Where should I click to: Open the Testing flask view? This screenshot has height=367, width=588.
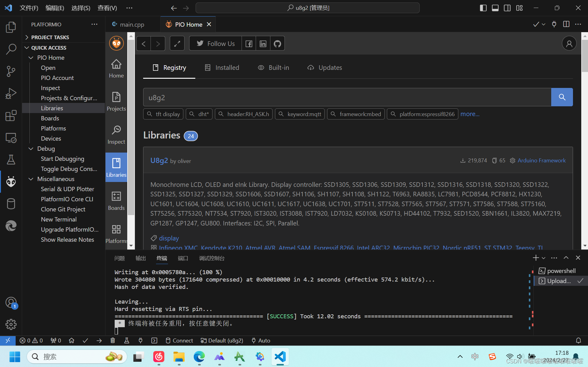[x=11, y=160]
